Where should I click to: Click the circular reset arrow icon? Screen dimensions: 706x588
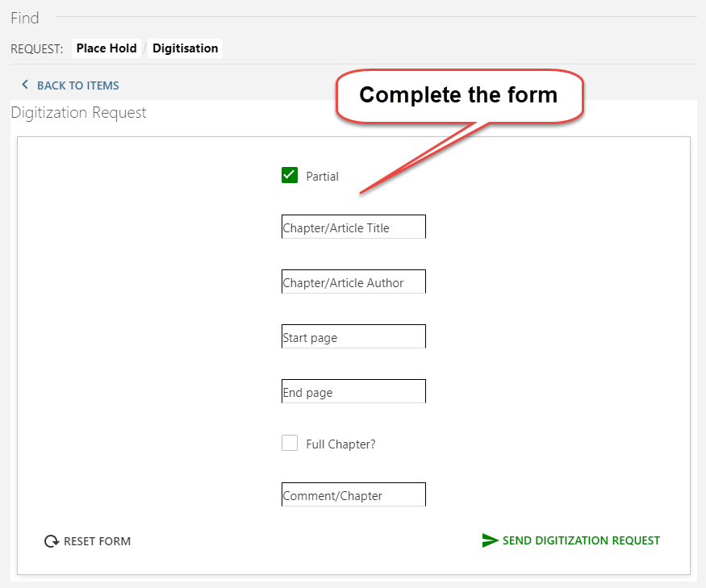52,541
